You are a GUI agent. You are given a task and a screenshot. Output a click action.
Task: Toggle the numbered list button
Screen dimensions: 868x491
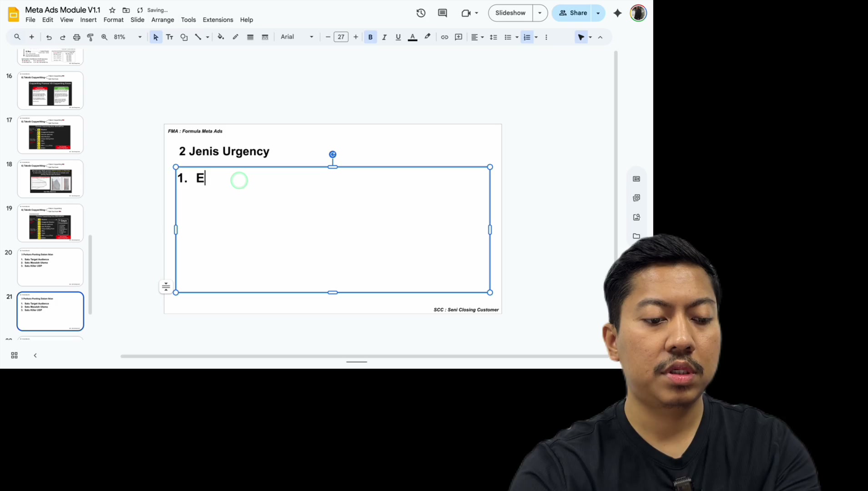point(527,37)
